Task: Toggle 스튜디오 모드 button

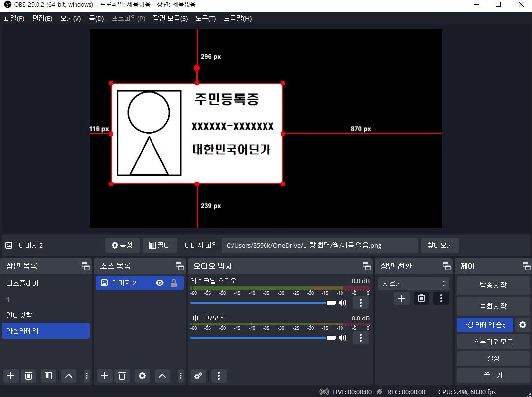Action: pyautogui.click(x=493, y=342)
